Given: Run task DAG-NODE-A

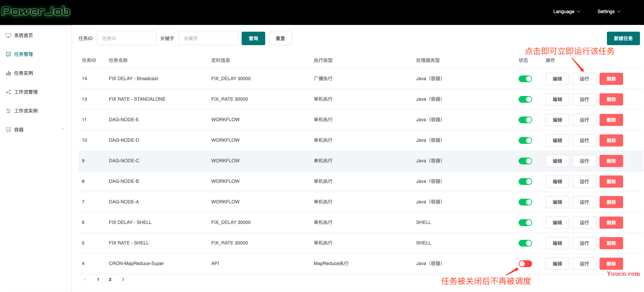Looking at the screenshot, I should pyautogui.click(x=584, y=202).
